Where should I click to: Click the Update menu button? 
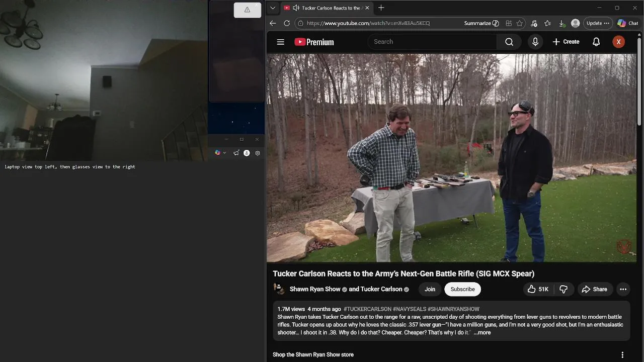[x=598, y=23]
